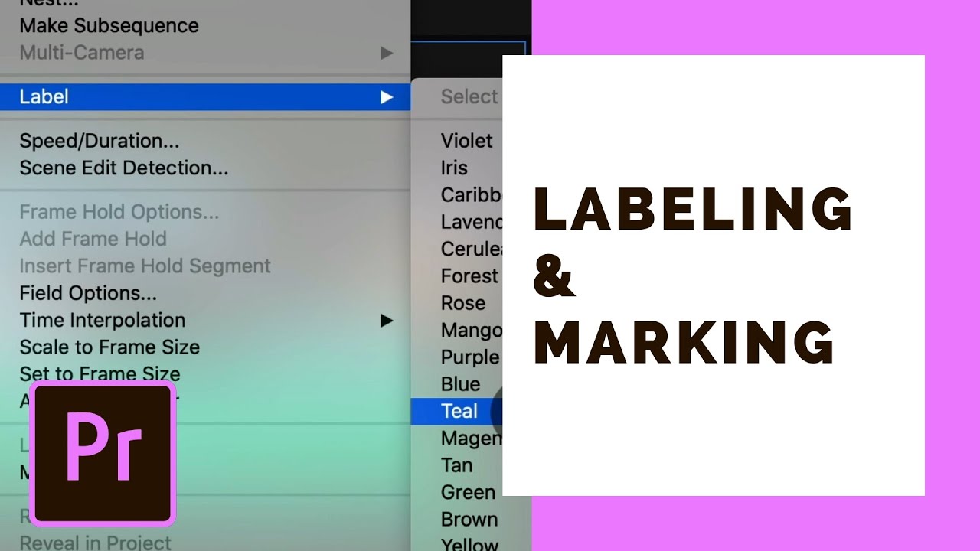Click the Adobe Premiere Pro logo
The height and width of the screenshot is (551, 980).
[x=103, y=455]
